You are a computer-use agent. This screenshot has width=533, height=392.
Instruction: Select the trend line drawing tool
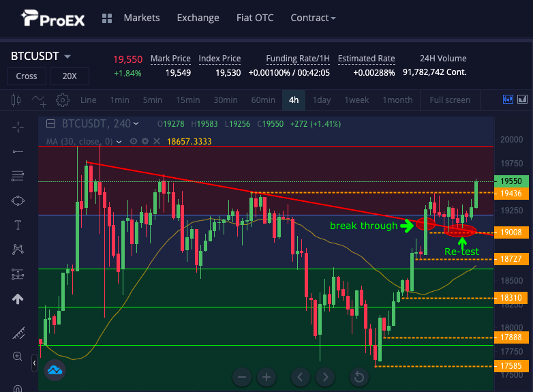(18, 151)
